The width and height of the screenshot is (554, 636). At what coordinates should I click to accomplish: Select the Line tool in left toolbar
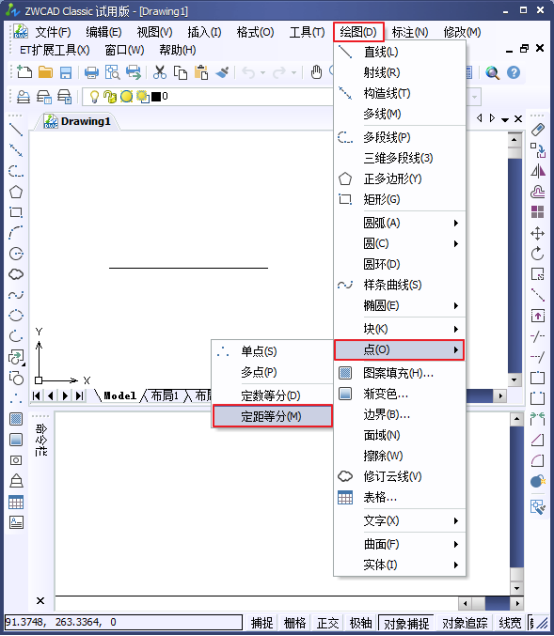[16, 130]
